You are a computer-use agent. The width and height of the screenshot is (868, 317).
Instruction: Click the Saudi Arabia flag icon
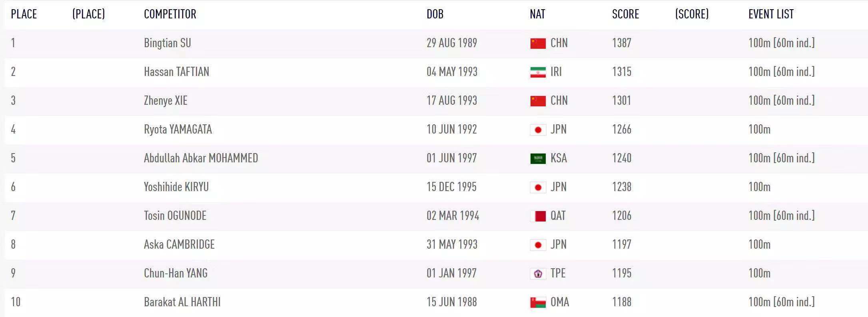pos(538,158)
